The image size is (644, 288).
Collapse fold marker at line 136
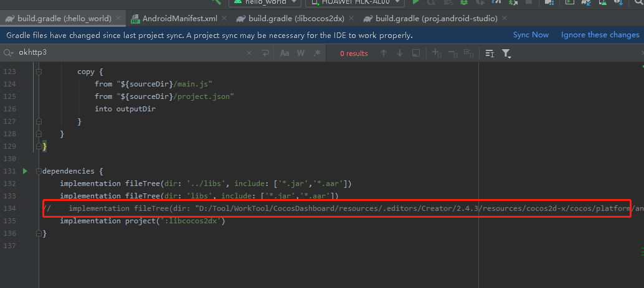click(39, 233)
